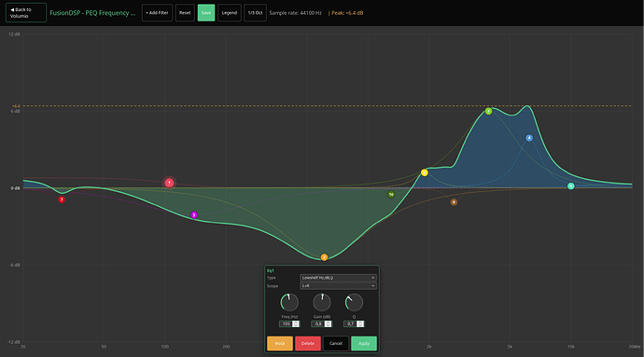The height and width of the screenshot is (357, 644).
Task: Focus the Freq value field showing 105
Action: pyautogui.click(x=286, y=323)
